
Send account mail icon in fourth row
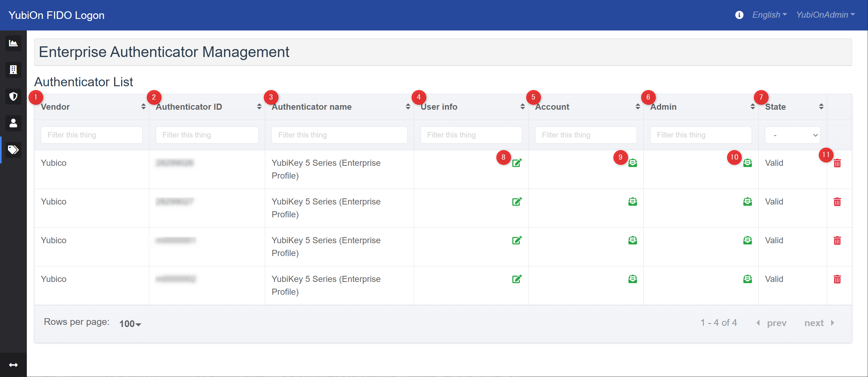point(632,279)
